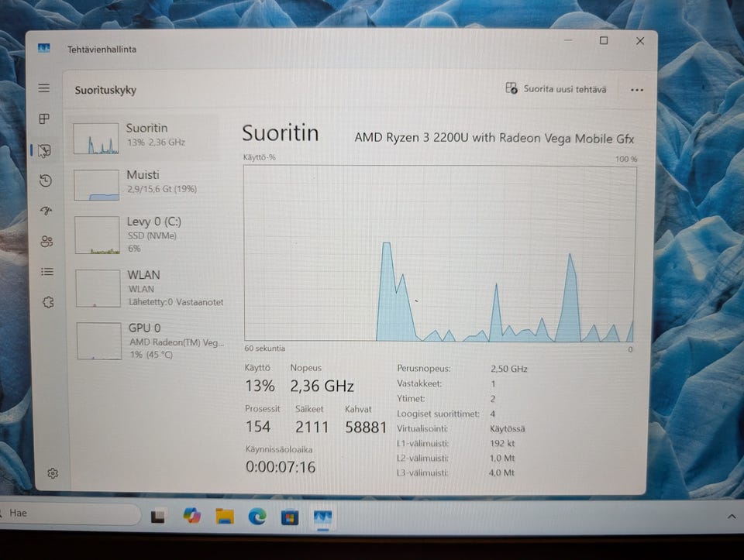The height and width of the screenshot is (560, 744).
Task: Click the Käyttö-% graph label
Action: pos(259,157)
